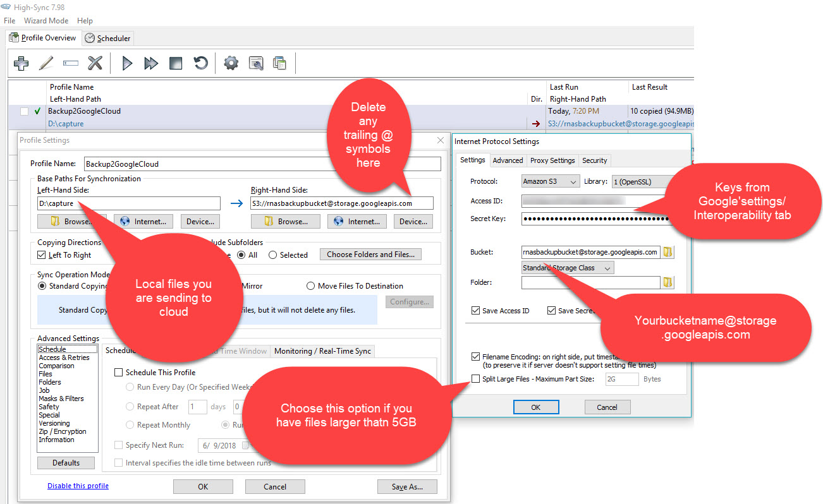Click the Secret Key password field
Viewport: 823px width, 504px height.
(595, 219)
